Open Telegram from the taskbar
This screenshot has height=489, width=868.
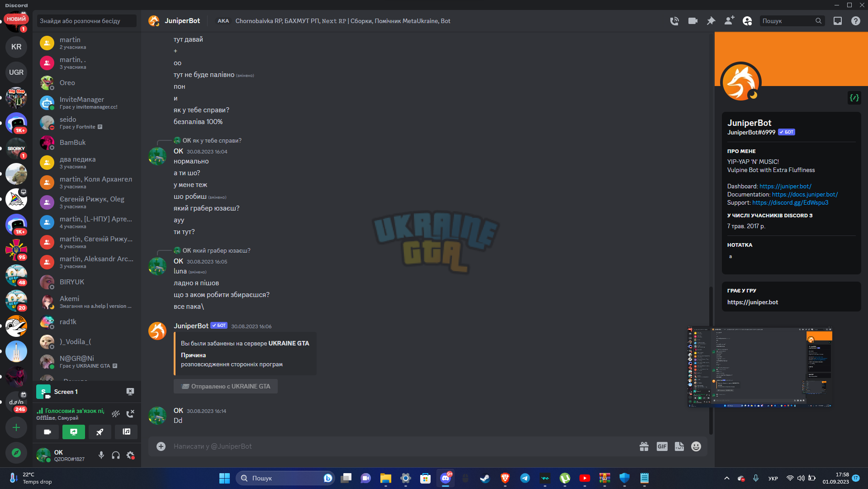(x=525, y=478)
